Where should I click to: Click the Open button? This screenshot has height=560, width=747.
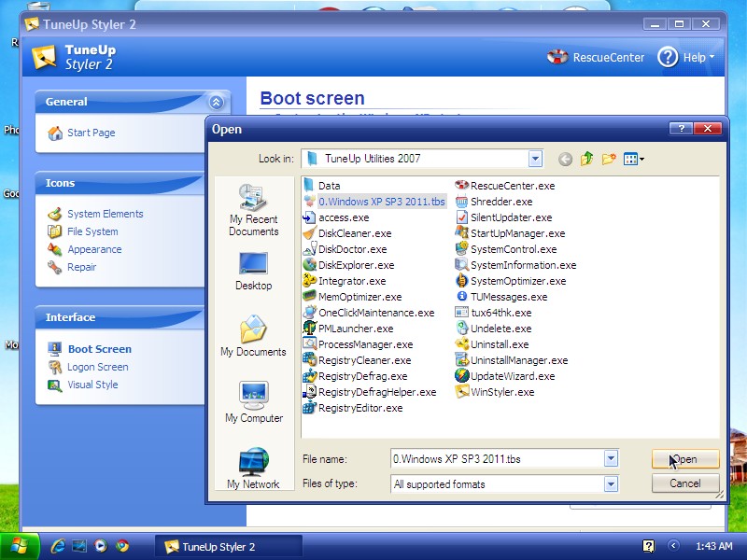tap(685, 459)
